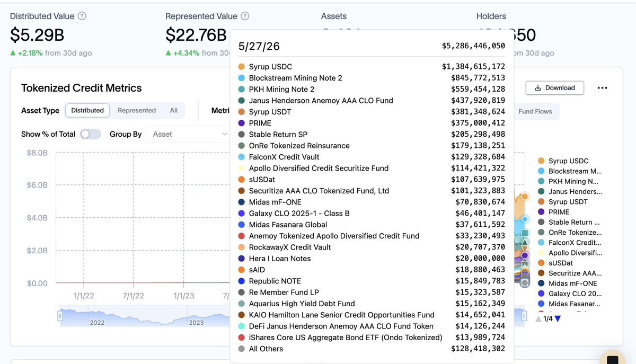This screenshot has width=636, height=364.
Task: Open the Group By Asset dropdown
Action: [x=189, y=134]
